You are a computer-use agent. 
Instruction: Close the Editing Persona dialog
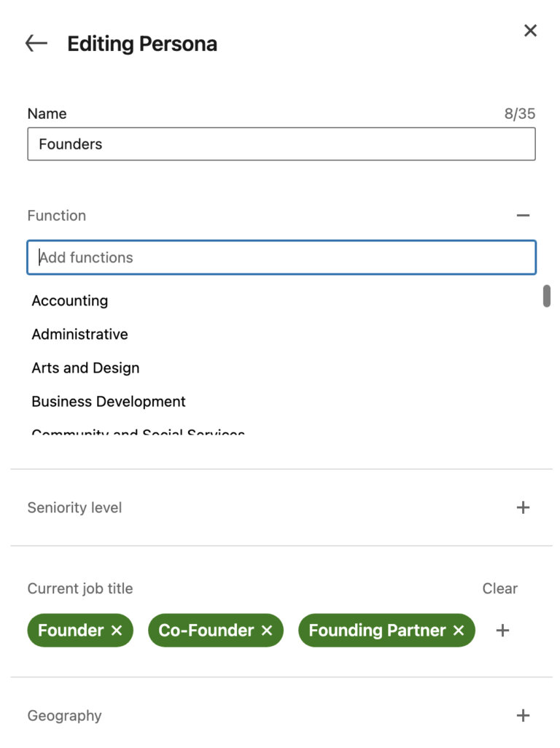tap(530, 31)
